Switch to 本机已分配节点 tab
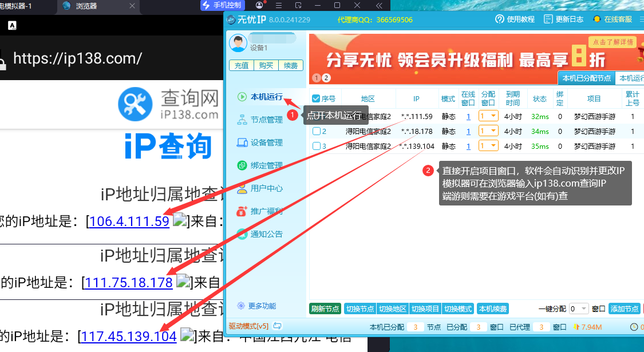Screen dimensions: 644x352 coord(587,78)
